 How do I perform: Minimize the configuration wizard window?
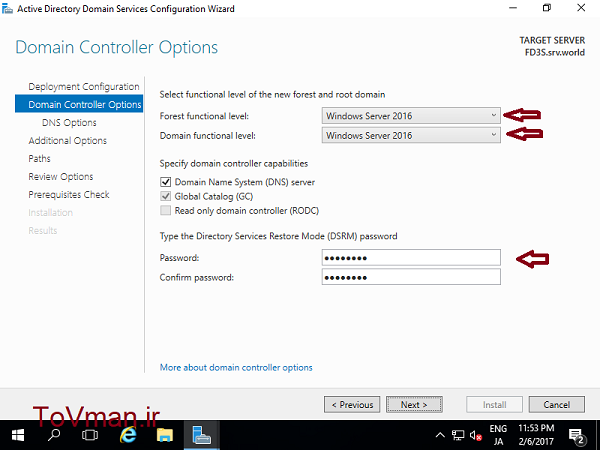(513, 8)
